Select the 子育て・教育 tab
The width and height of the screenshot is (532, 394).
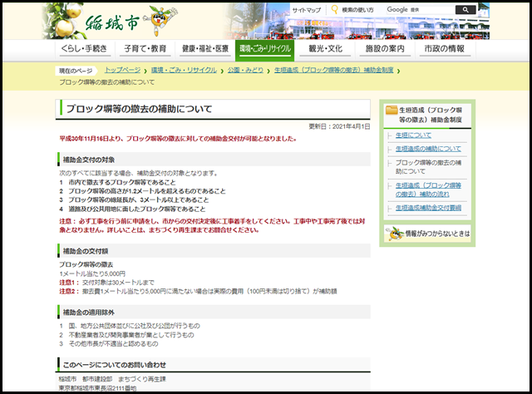tap(145, 49)
